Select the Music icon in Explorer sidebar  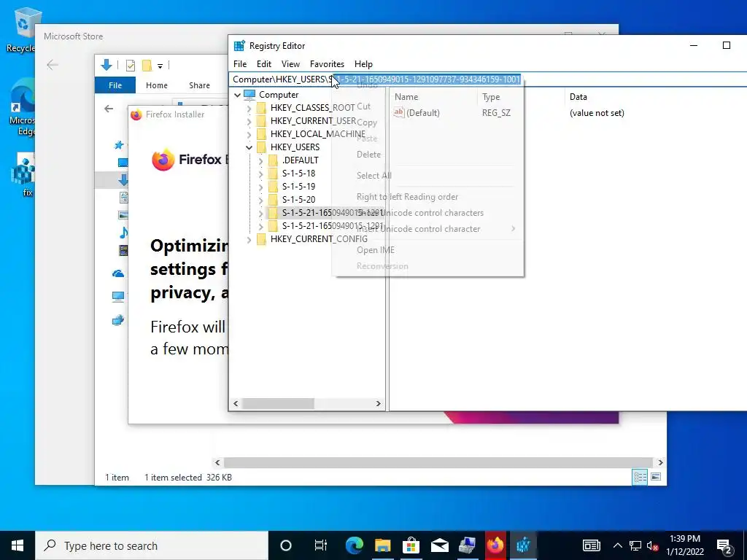click(x=123, y=233)
